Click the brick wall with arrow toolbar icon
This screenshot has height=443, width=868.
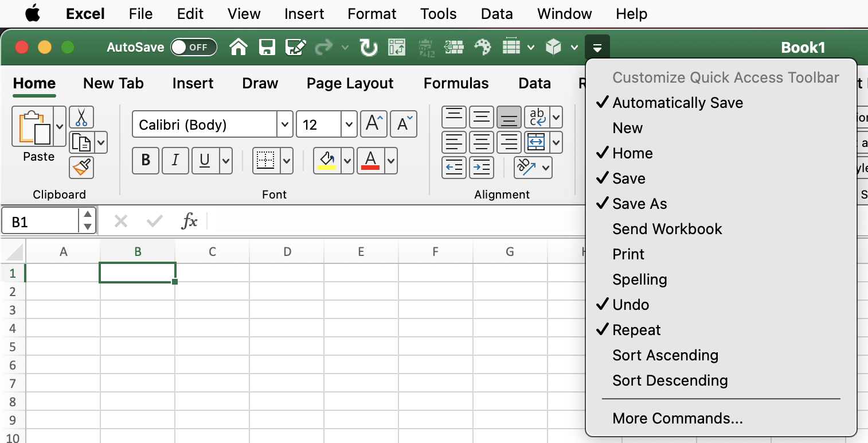click(454, 47)
